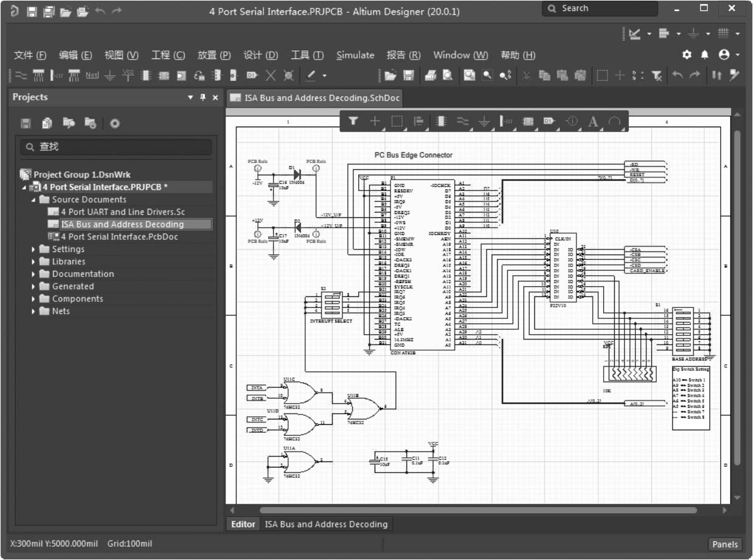Toggle the Projects panel pin

pyautogui.click(x=203, y=97)
